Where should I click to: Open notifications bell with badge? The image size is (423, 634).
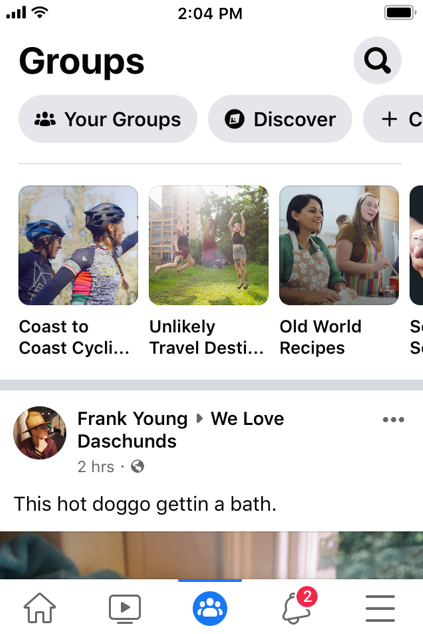pyautogui.click(x=298, y=606)
